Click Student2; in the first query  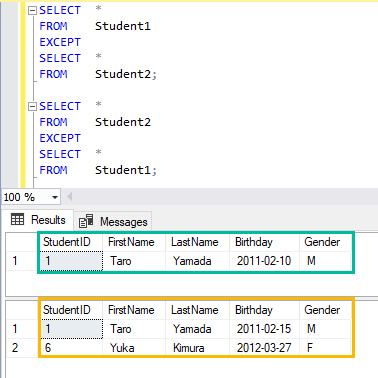[x=126, y=74]
